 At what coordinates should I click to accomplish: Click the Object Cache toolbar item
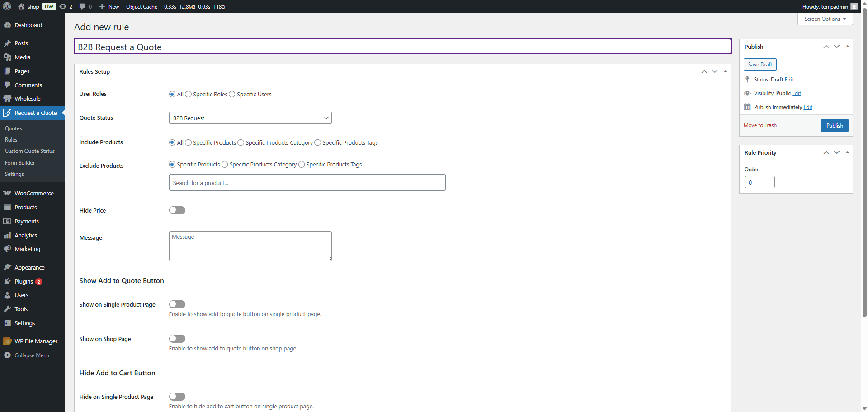pos(142,6)
